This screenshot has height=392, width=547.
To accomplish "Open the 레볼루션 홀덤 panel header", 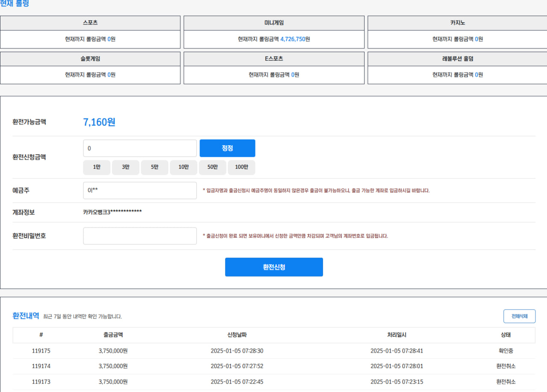I will click(x=457, y=59).
